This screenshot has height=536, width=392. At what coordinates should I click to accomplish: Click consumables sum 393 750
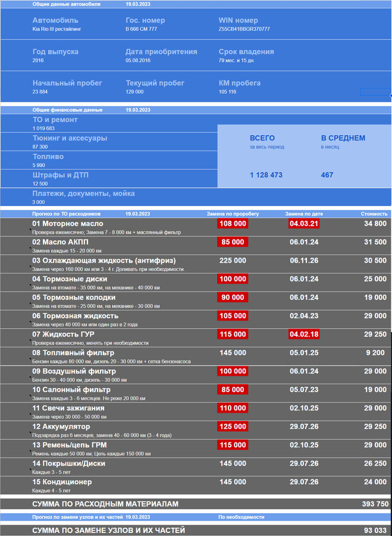375,504
